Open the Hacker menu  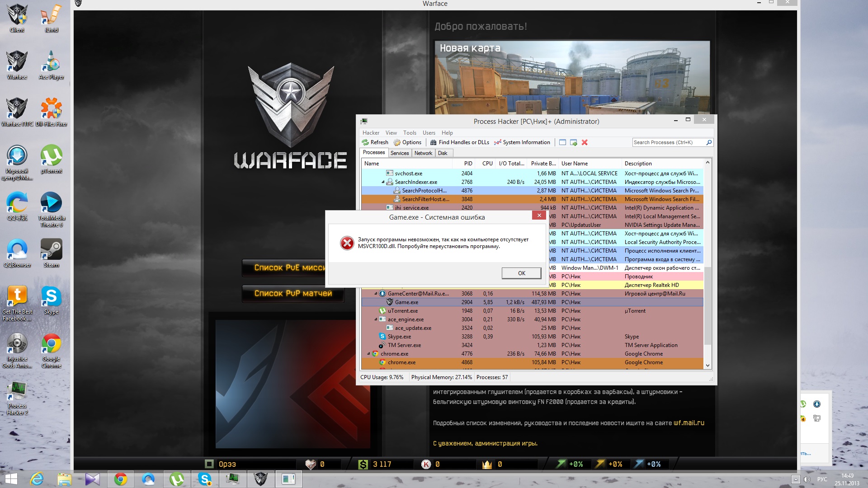coord(371,133)
